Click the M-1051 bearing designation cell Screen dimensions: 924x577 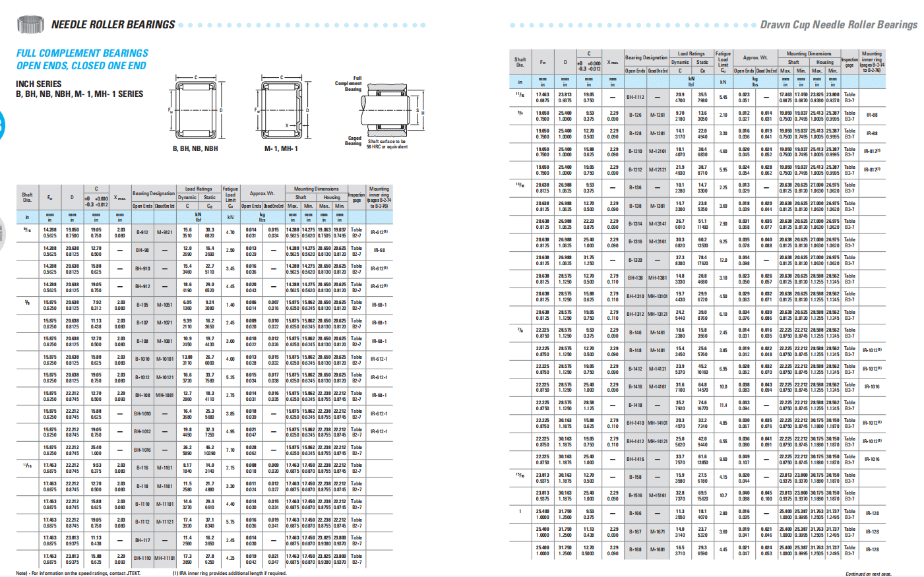(164, 305)
